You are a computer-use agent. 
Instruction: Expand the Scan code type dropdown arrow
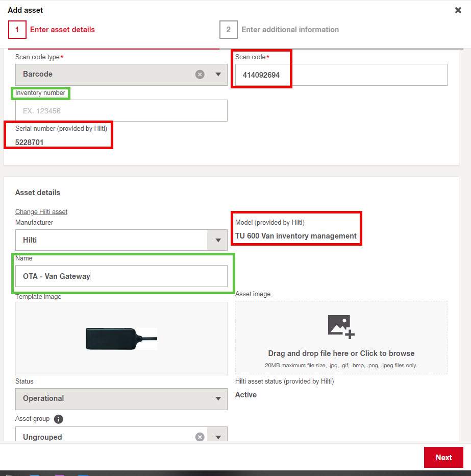click(x=218, y=75)
